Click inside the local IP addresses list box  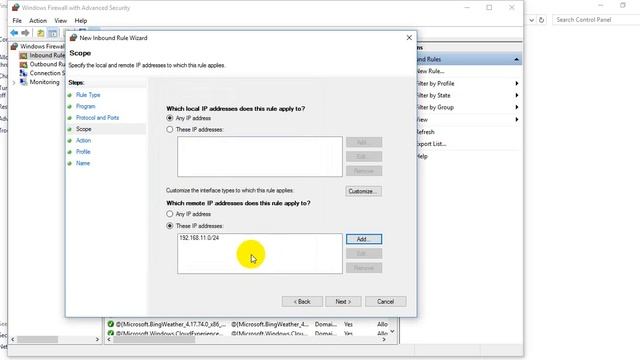point(260,157)
